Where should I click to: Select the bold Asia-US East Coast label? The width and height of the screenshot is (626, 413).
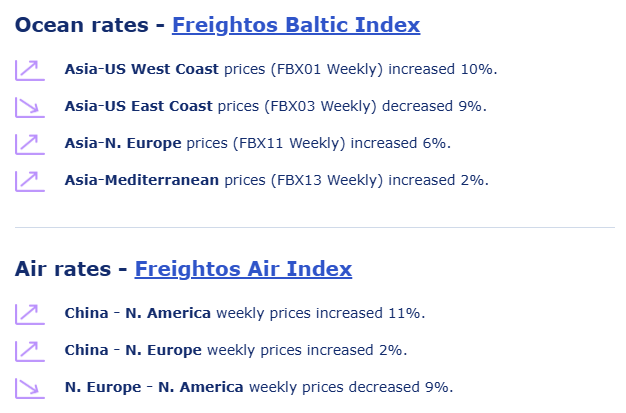tap(138, 106)
